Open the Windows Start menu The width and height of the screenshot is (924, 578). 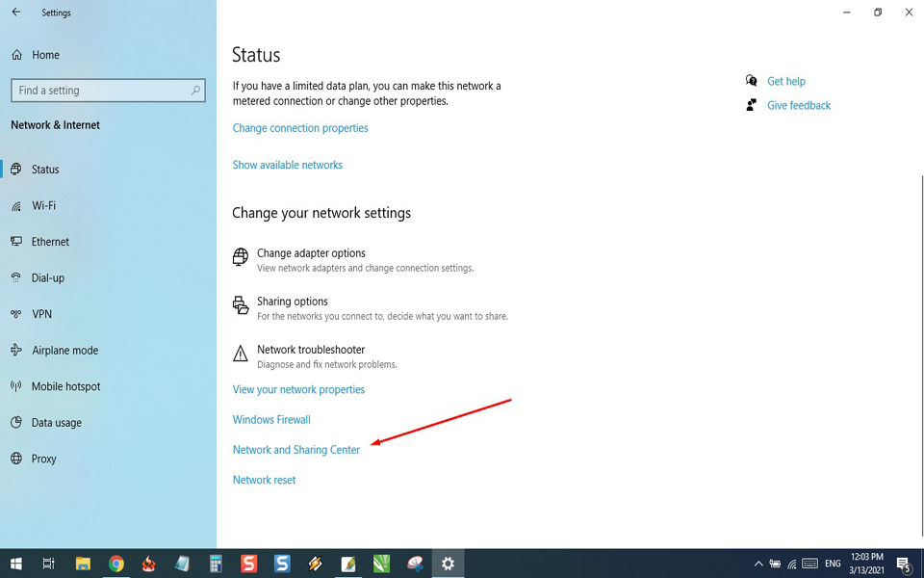click(16, 564)
